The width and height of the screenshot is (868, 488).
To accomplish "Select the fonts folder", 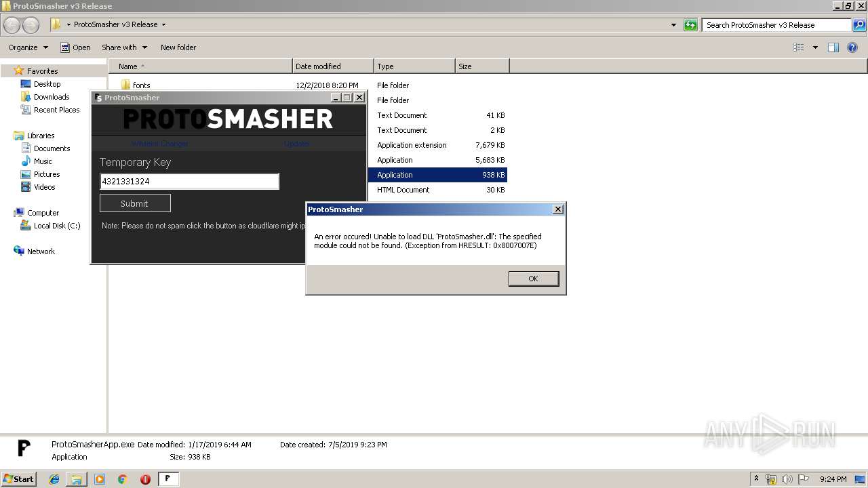I will coord(142,85).
